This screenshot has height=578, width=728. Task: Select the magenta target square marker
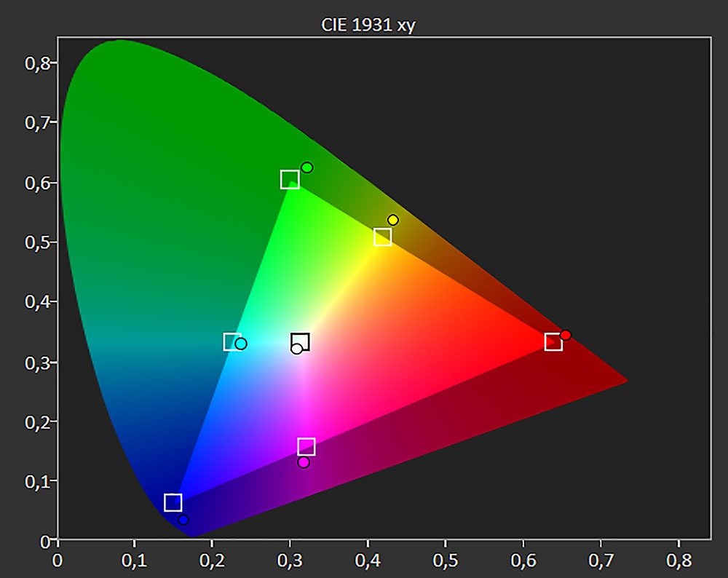tap(306, 446)
